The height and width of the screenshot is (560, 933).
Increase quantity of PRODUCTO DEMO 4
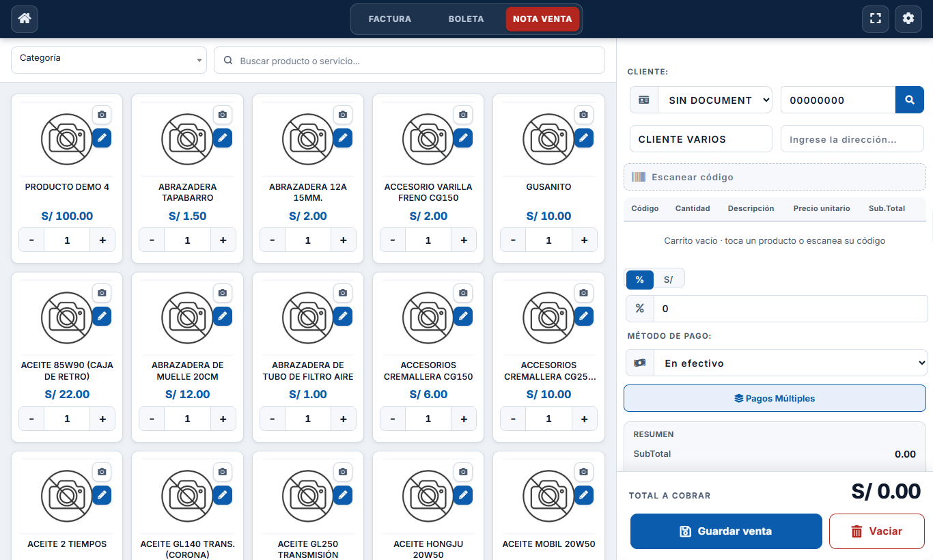pos(102,240)
